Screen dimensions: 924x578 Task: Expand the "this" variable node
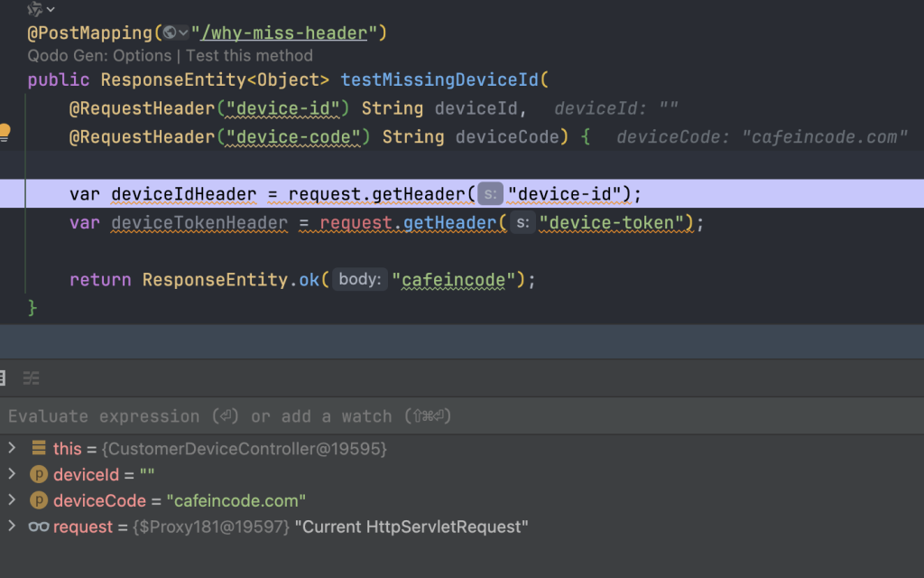[12, 448]
